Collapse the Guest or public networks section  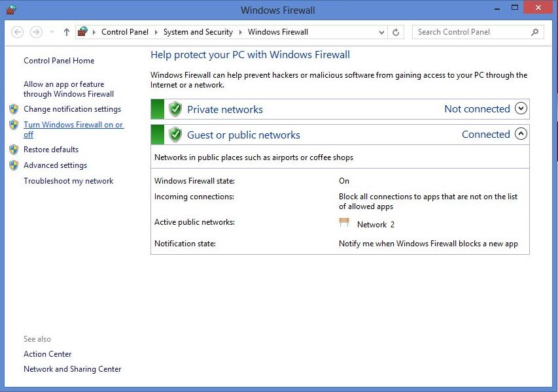coord(521,134)
